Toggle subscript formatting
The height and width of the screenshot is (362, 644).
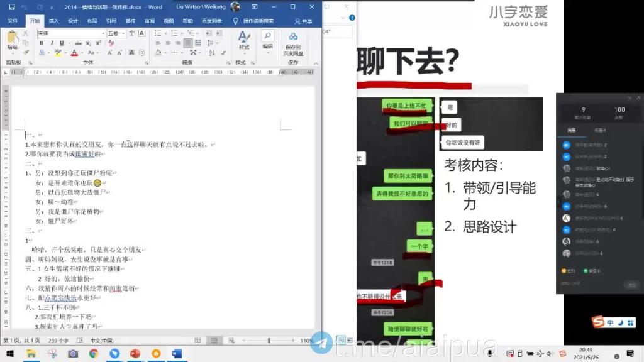(88, 43)
